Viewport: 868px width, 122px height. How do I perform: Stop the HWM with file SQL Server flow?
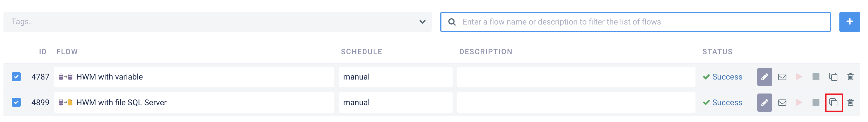tap(816, 102)
